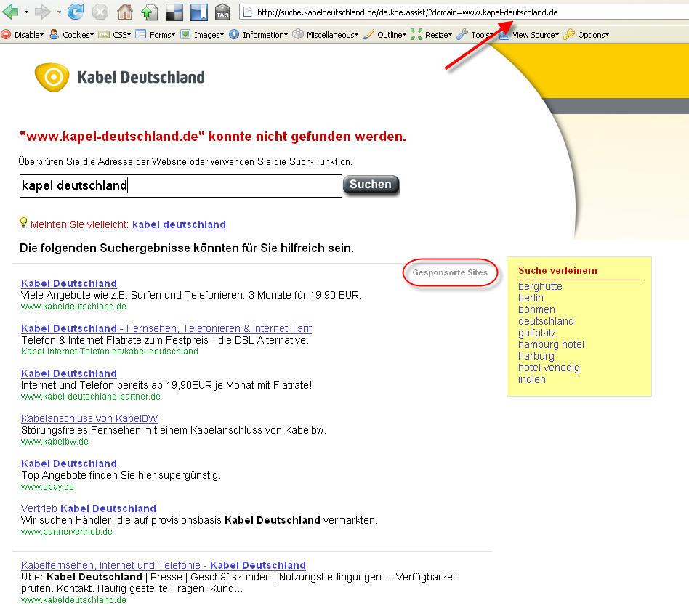Click the Forms list icon
The image size is (689, 616).
(140, 34)
